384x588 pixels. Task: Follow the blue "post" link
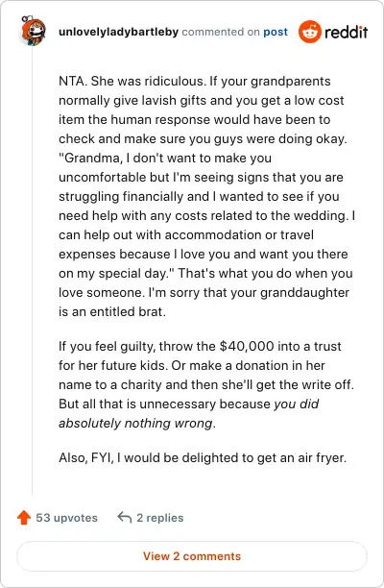pyautogui.click(x=276, y=32)
